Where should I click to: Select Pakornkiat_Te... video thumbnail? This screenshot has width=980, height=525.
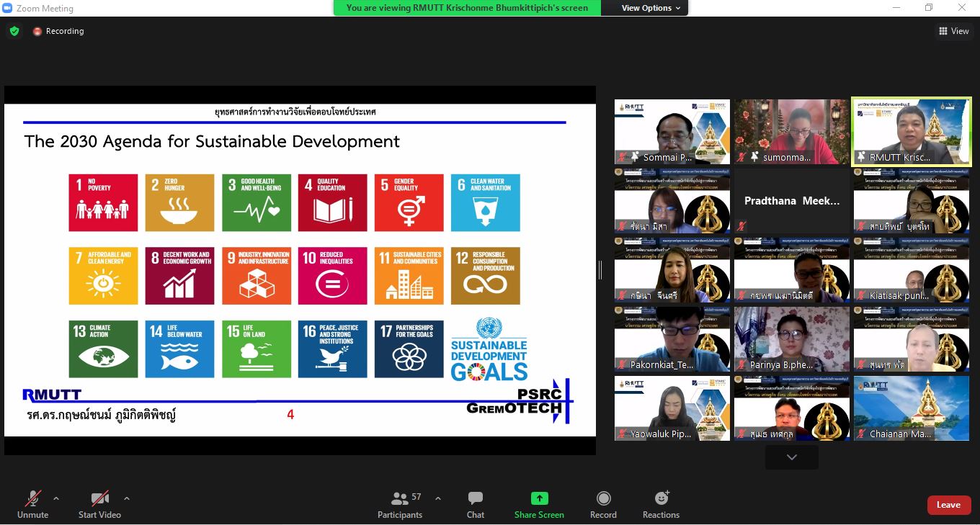click(672, 339)
